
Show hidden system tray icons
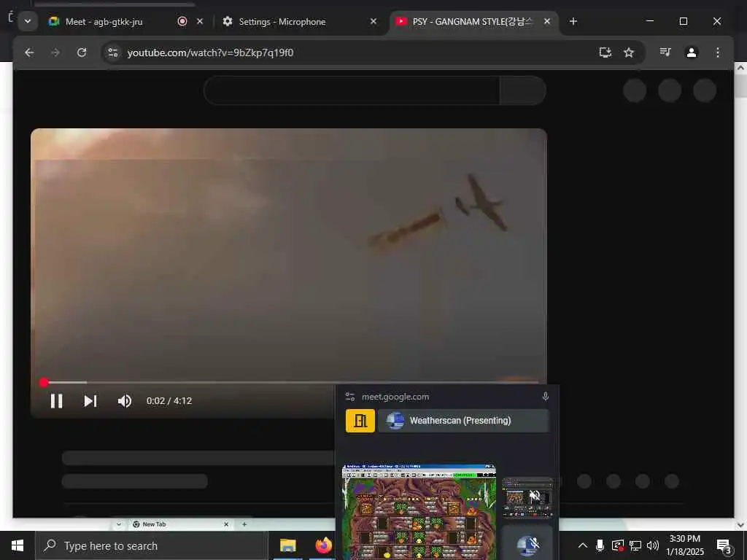[583, 545]
